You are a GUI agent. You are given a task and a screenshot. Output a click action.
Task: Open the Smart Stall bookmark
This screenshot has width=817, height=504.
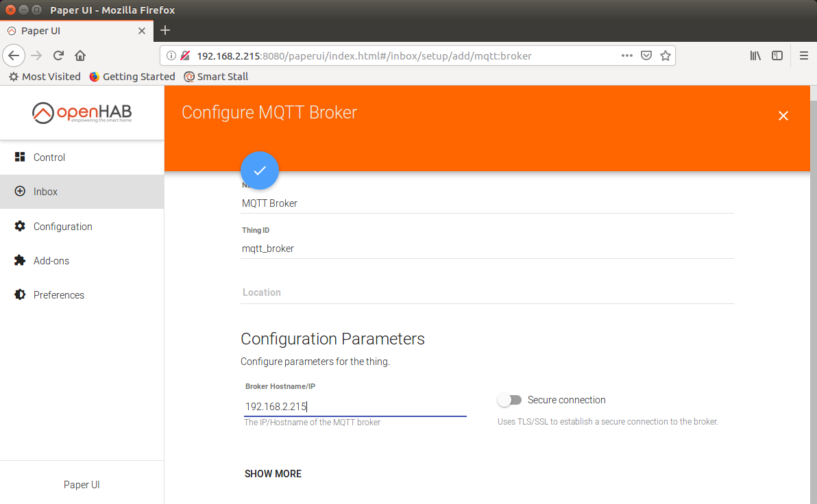(216, 77)
